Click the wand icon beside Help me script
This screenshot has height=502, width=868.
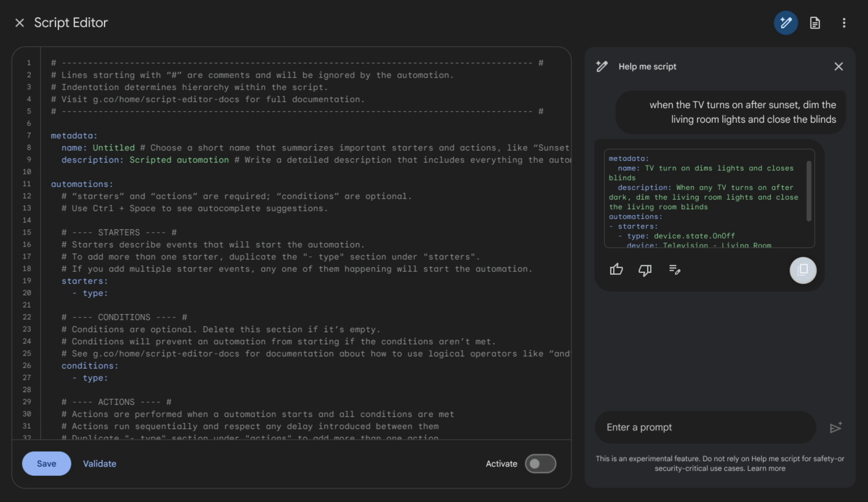(602, 66)
